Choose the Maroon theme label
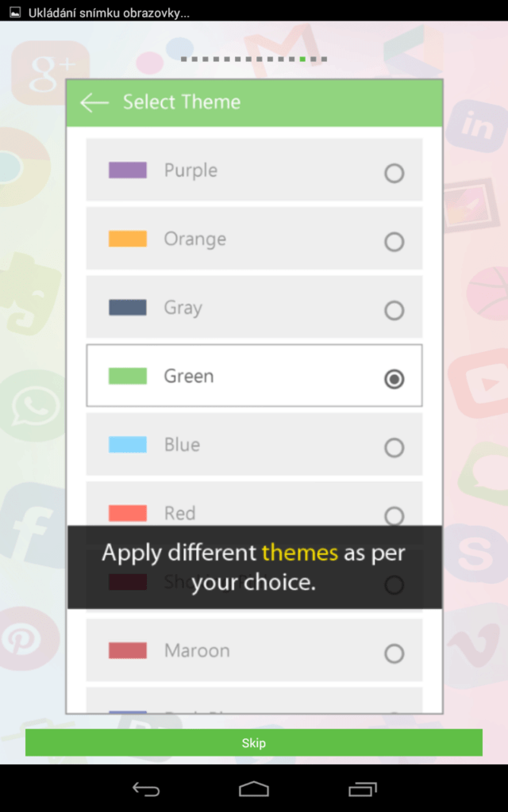This screenshot has height=812, width=508. click(197, 650)
